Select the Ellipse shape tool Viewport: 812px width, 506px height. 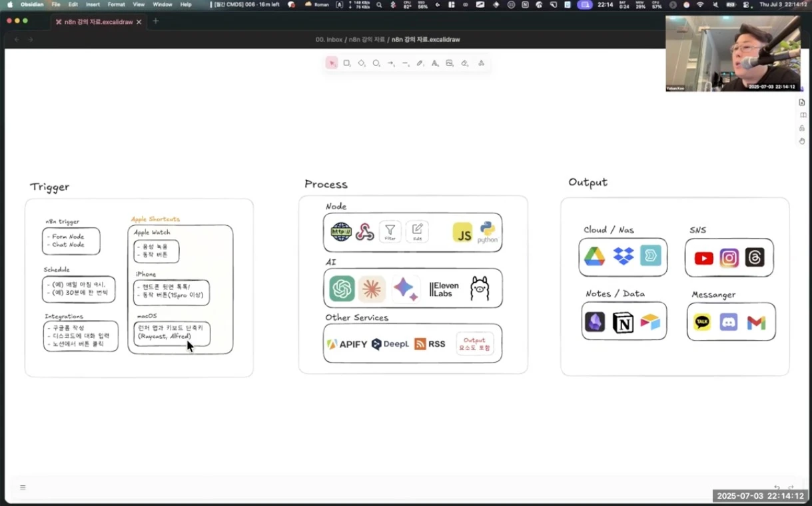tap(376, 63)
